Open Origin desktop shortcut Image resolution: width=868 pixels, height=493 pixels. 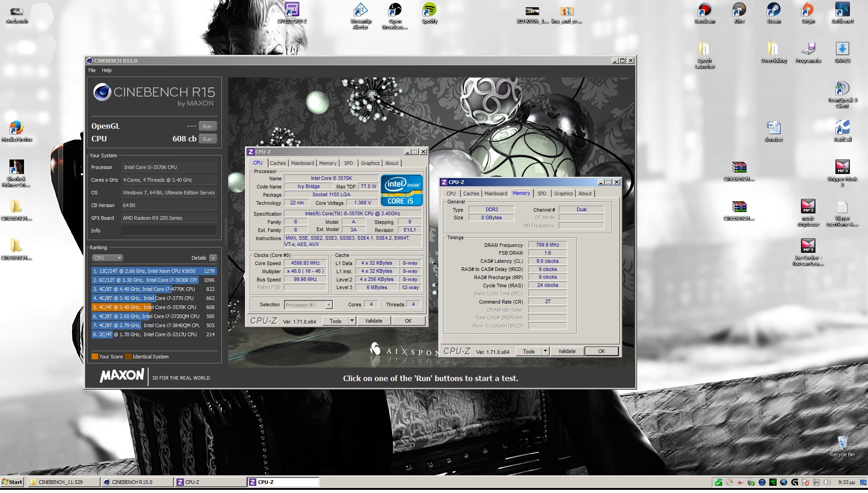808,14
